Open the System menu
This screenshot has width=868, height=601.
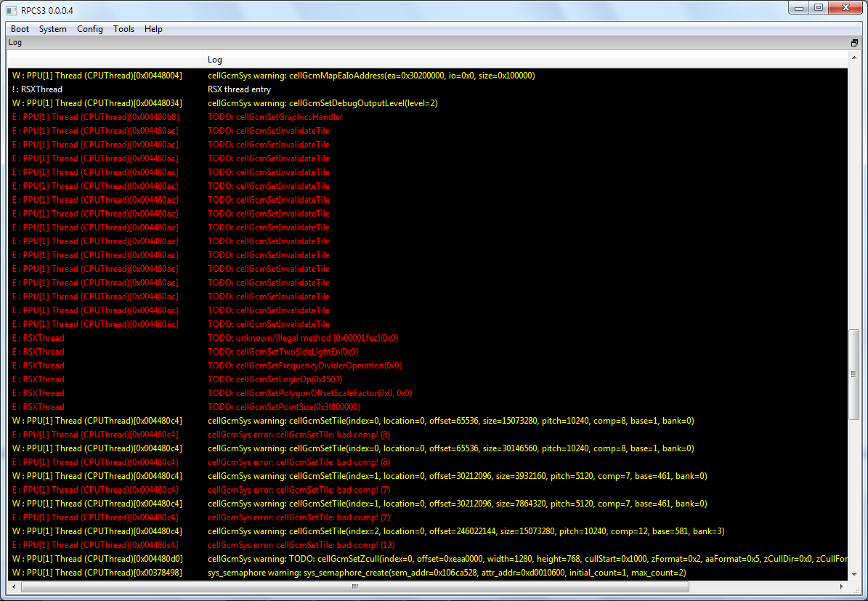click(52, 29)
